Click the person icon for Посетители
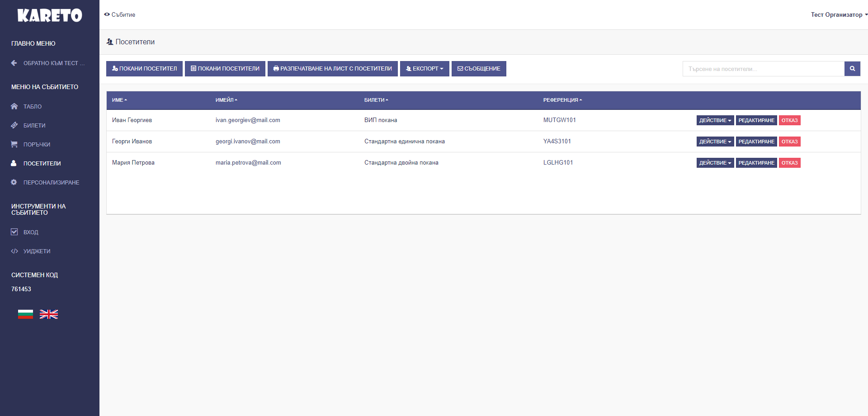 click(x=14, y=163)
